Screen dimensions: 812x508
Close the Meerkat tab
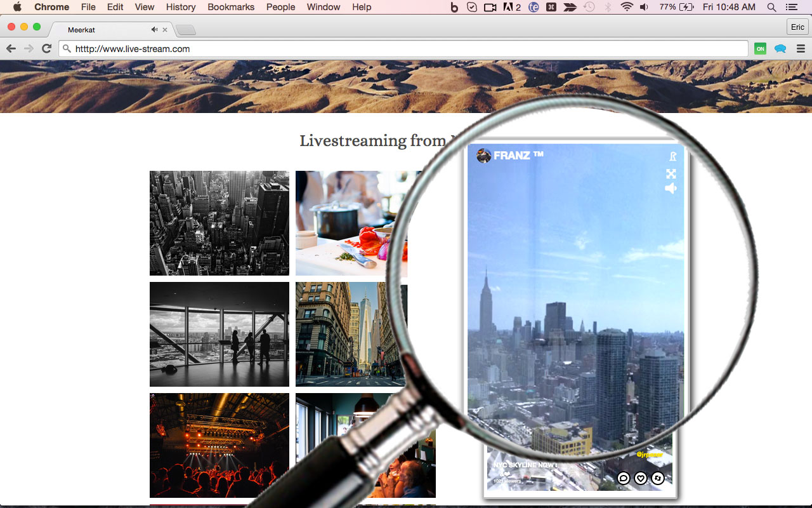pos(165,30)
